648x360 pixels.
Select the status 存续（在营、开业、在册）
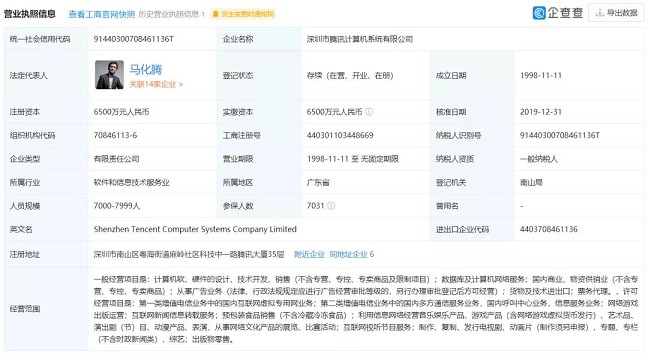tap(350, 75)
